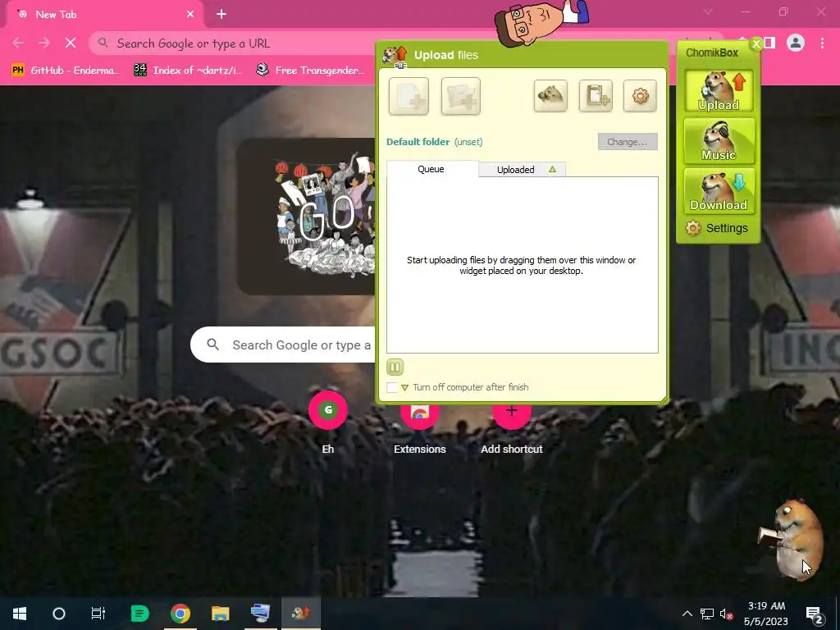
Task: Open Index of ~dartz bookmark
Action: pyautogui.click(x=188, y=71)
